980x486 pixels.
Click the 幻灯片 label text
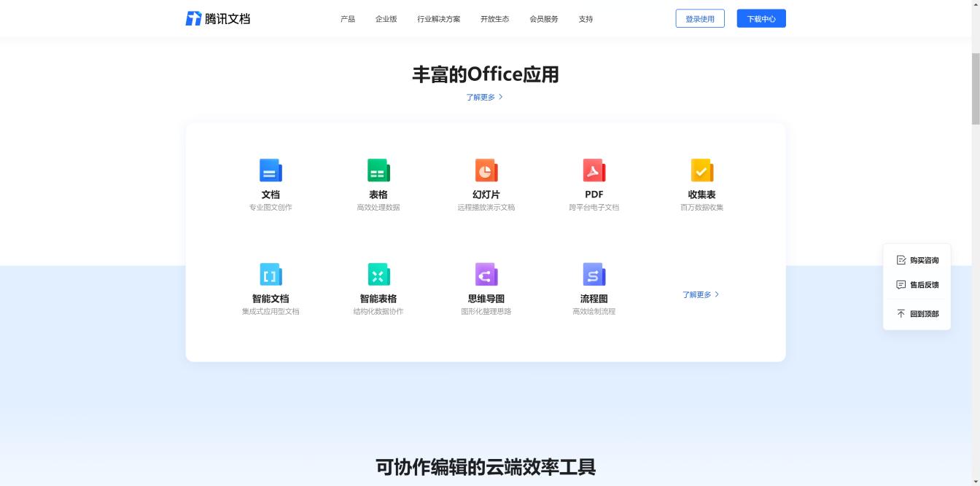click(486, 195)
